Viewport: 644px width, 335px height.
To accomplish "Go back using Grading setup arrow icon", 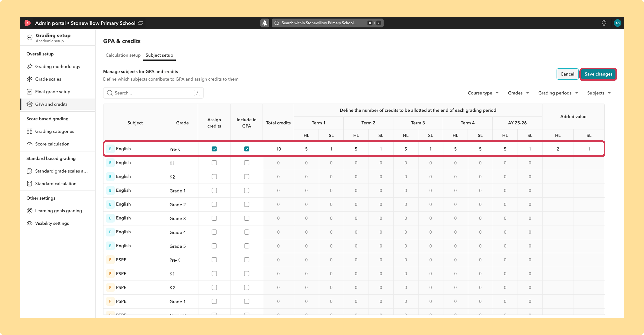I will [x=29, y=38].
